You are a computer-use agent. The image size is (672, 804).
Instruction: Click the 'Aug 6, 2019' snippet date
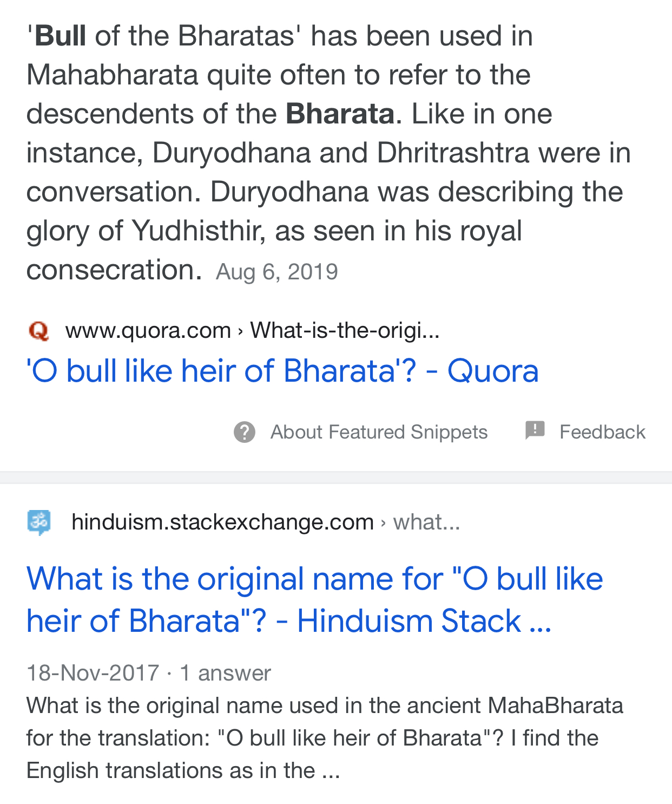276,272
